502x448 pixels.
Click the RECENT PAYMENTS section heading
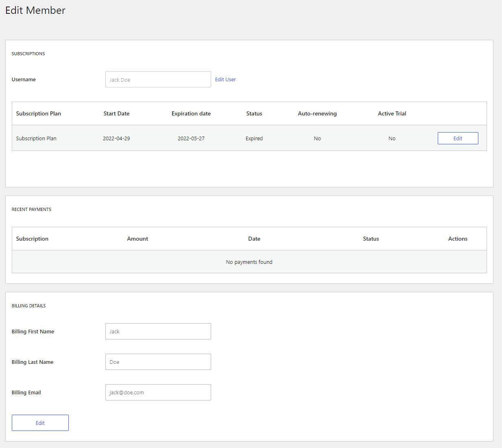tap(31, 209)
